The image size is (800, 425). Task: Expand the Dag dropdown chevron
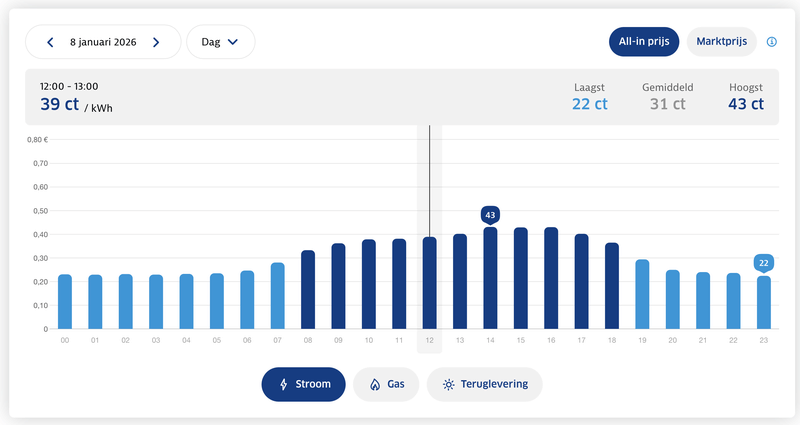233,42
